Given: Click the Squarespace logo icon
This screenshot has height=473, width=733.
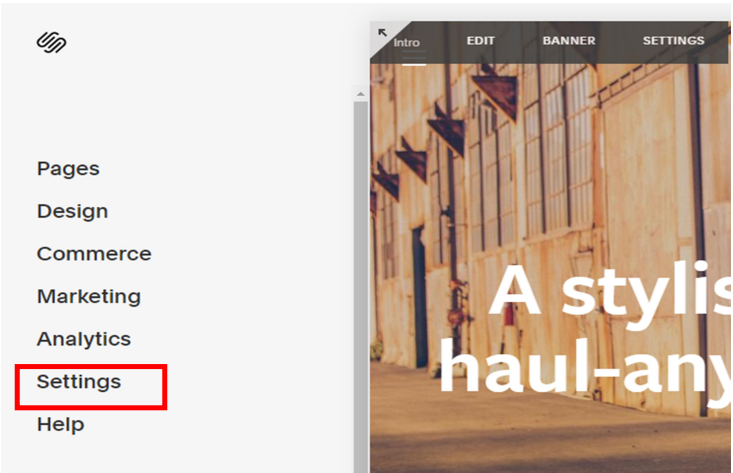Looking at the screenshot, I should (x=51, y=42).
